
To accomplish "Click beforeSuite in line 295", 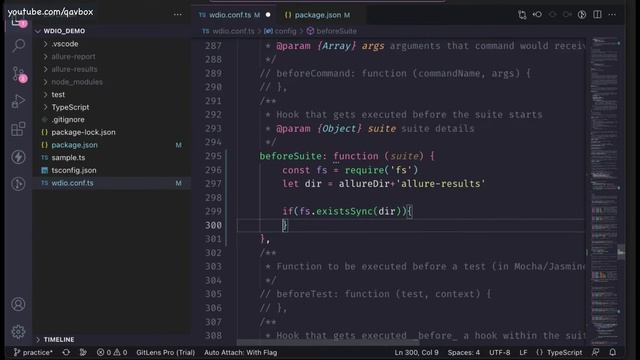I will 290,156.
